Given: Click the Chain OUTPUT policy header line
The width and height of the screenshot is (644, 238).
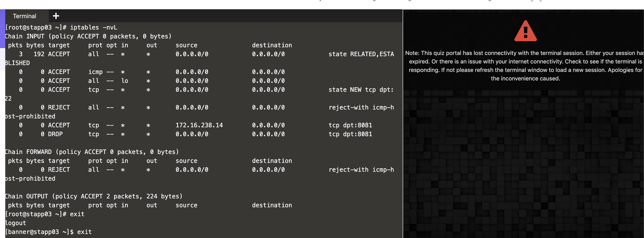Looking at the screenshot, I should [x=94, y=196].
